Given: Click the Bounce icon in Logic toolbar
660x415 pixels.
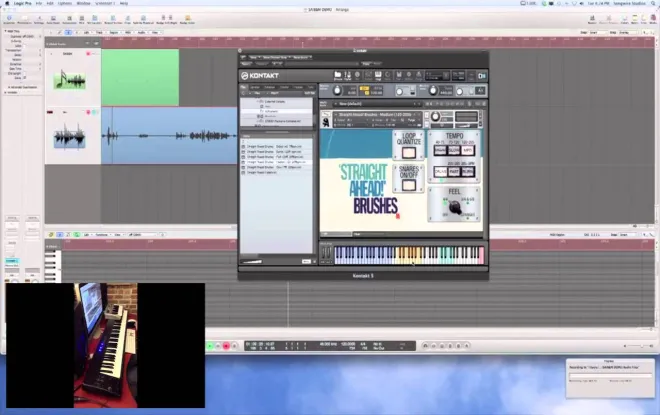Looking at the screenshot, I should (592, 19).
